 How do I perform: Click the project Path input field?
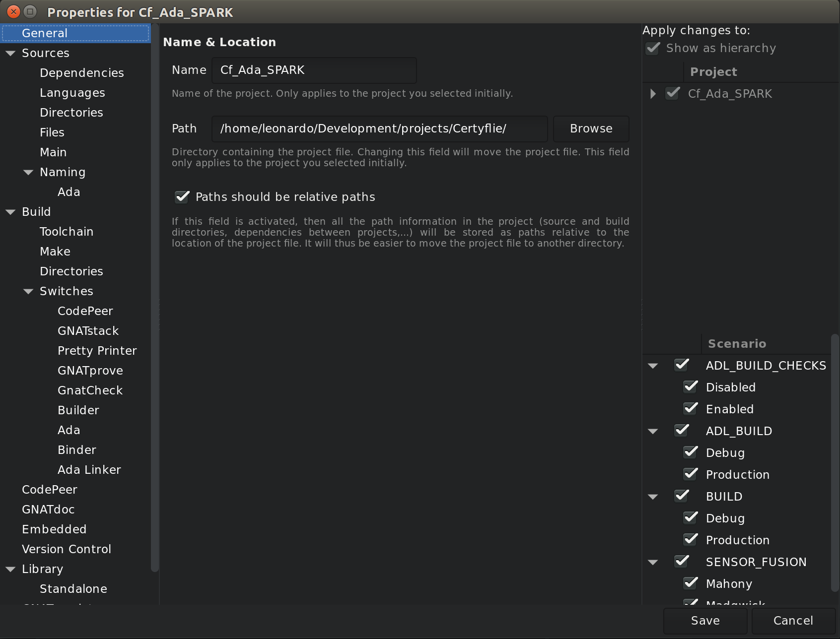380,128
